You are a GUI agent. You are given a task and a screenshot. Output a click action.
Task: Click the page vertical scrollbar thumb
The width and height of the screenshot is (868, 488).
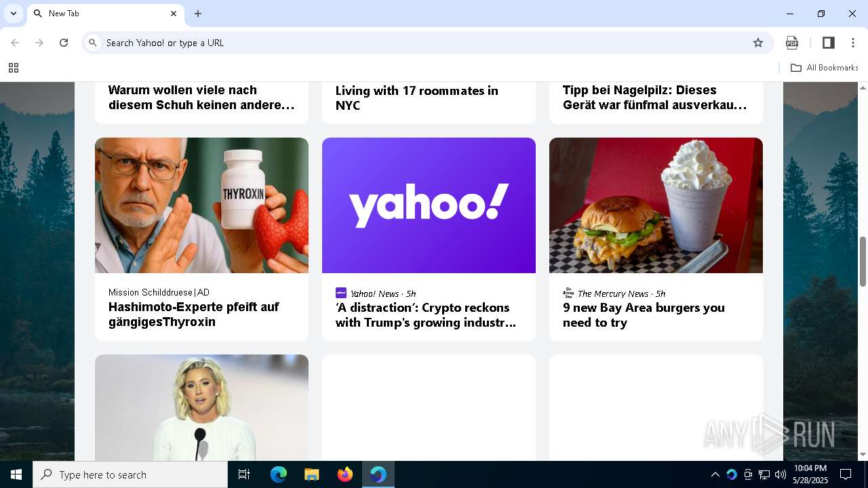pyautogui.click(x=863, y=261)
